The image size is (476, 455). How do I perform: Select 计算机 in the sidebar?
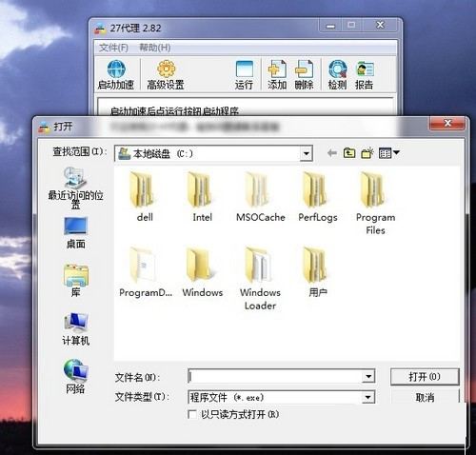(x=75, y=329)
